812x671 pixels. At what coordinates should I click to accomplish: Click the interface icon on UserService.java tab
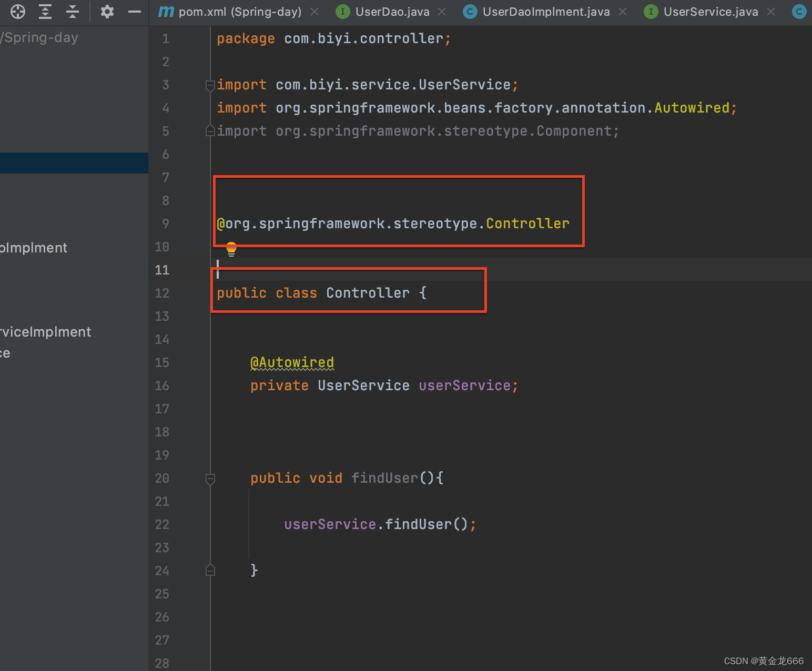click(651, 11)
